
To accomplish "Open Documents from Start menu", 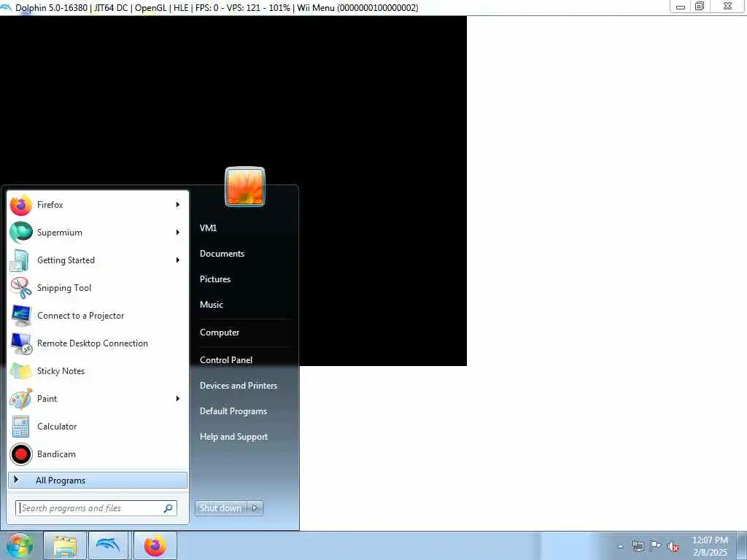I will (x=222, y=254).
